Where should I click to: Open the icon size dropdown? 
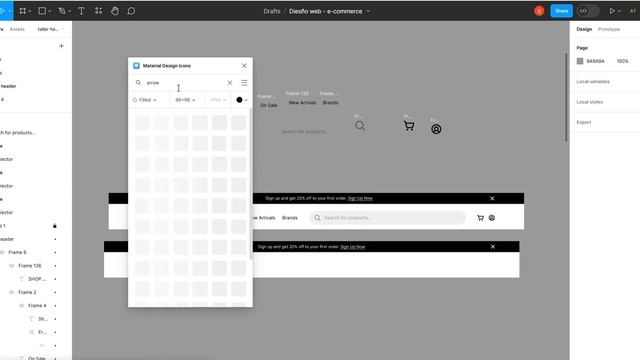tap(185, 100)
